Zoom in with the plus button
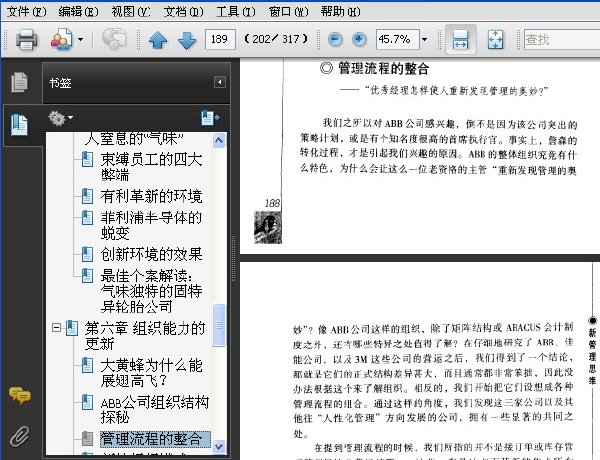 click(x=359, y=39)
